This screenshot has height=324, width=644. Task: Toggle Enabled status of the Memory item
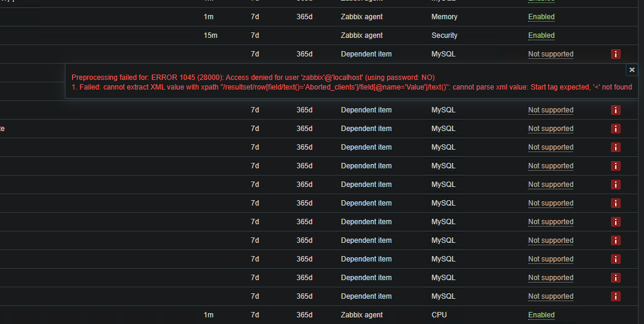(541, 17)
